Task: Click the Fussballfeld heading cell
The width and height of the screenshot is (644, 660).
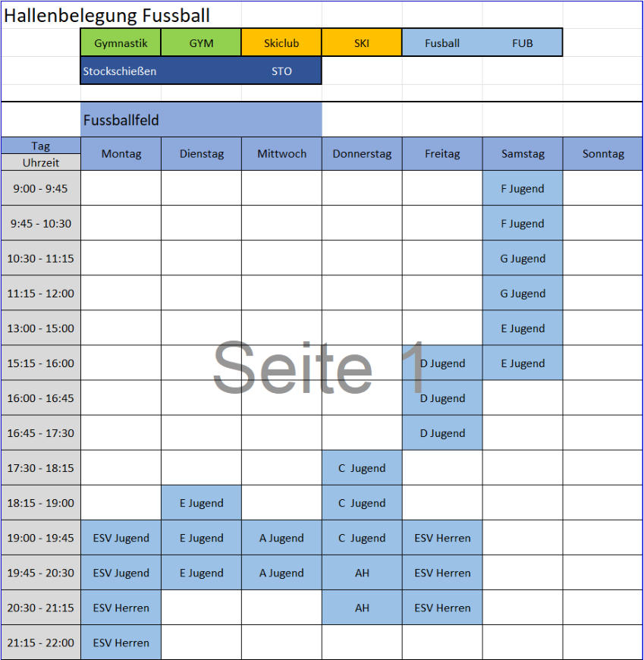Action: pyautogui.click(x=201, y=120)
